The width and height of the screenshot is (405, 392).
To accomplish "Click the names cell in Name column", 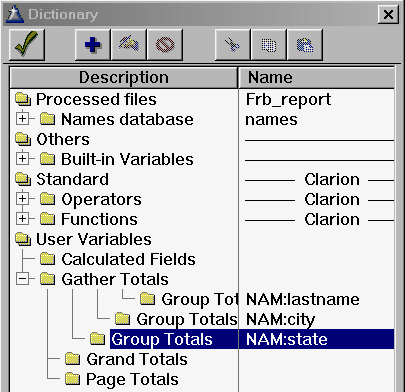I will coord(271,119).
